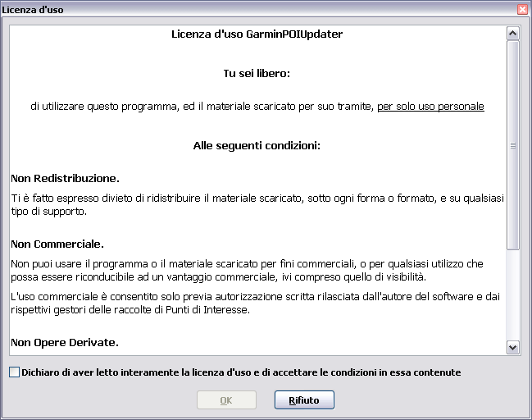The width and height of the screenshot is (532, 420).
Task: Click the empty scrollbar track below the thumb
Action: (513, 295)
